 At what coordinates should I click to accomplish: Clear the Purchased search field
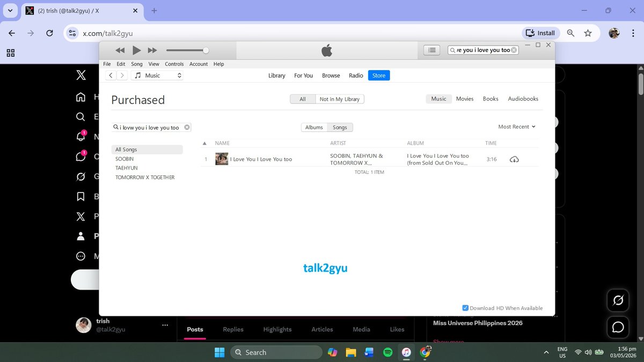click(187, 128)
